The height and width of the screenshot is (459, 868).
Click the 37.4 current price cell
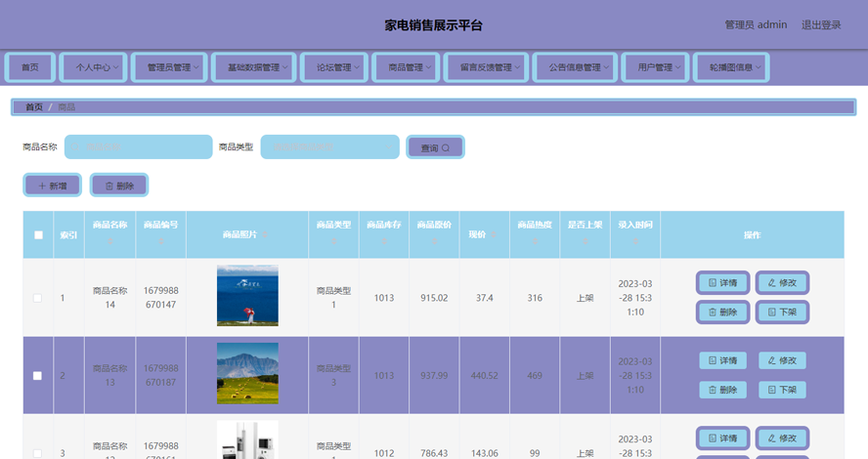click(485, 298)
